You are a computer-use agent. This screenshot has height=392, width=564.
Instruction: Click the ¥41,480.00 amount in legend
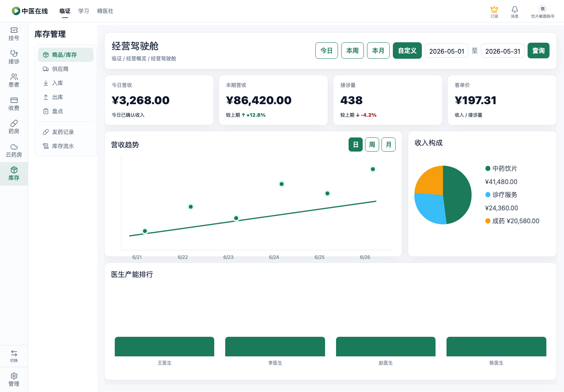[x=501, y=182]
